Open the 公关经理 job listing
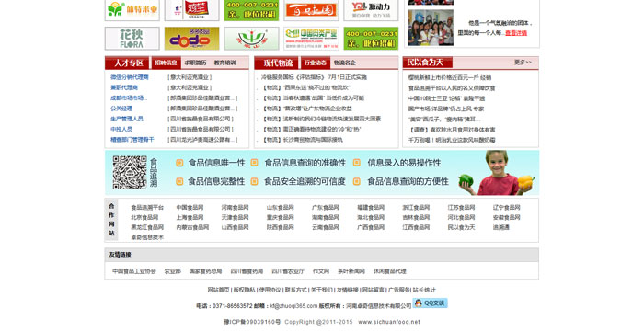 [x=121, y=109]
